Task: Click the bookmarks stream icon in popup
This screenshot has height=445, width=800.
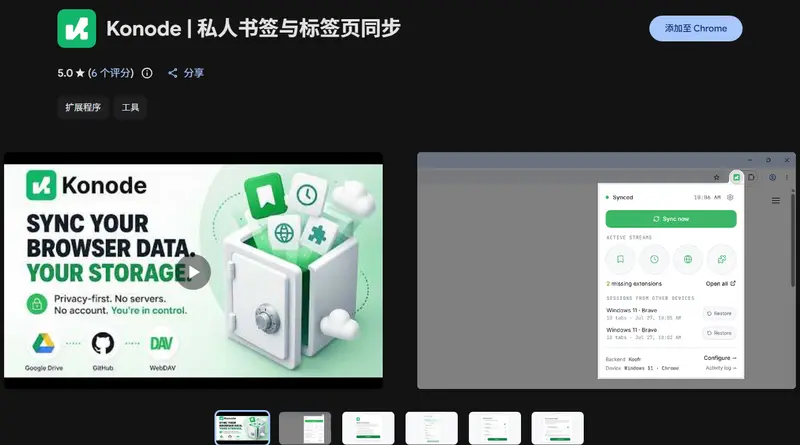Action: pos(620,259)
